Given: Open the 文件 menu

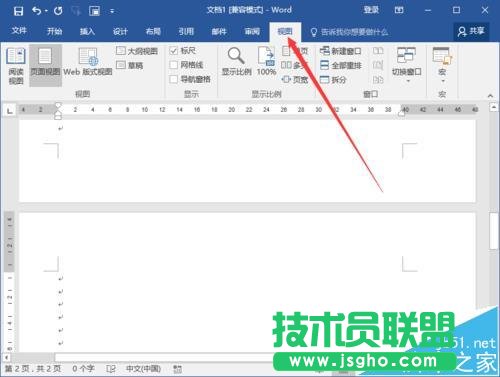Looking at the screenshot, I should pyautogui.click(x=19, y=31).
